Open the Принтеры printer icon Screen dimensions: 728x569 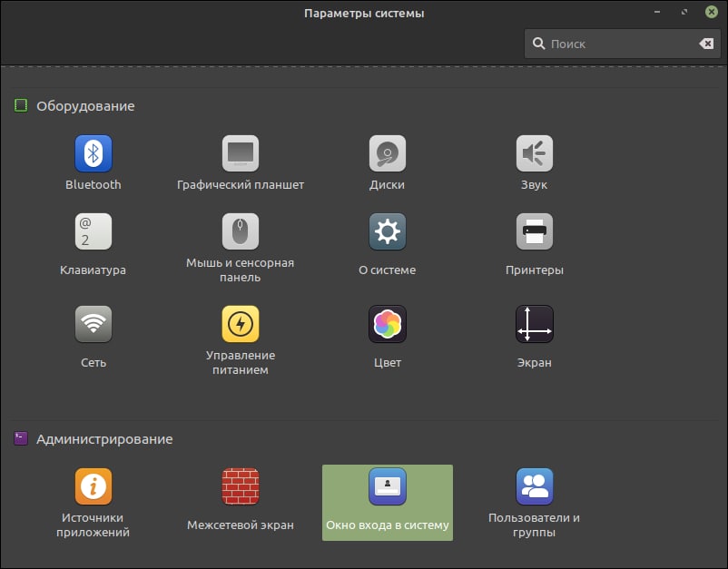(x=535, y=231)
